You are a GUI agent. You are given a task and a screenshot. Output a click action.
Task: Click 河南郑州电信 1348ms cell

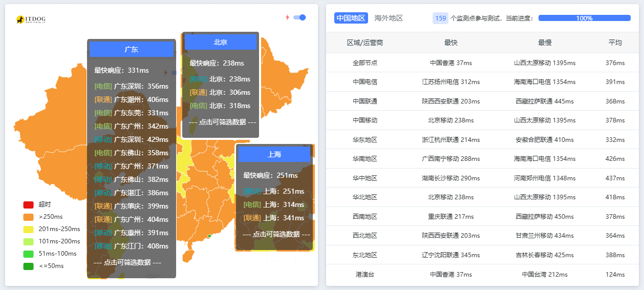pyautogui.click(x=545, y=178)
